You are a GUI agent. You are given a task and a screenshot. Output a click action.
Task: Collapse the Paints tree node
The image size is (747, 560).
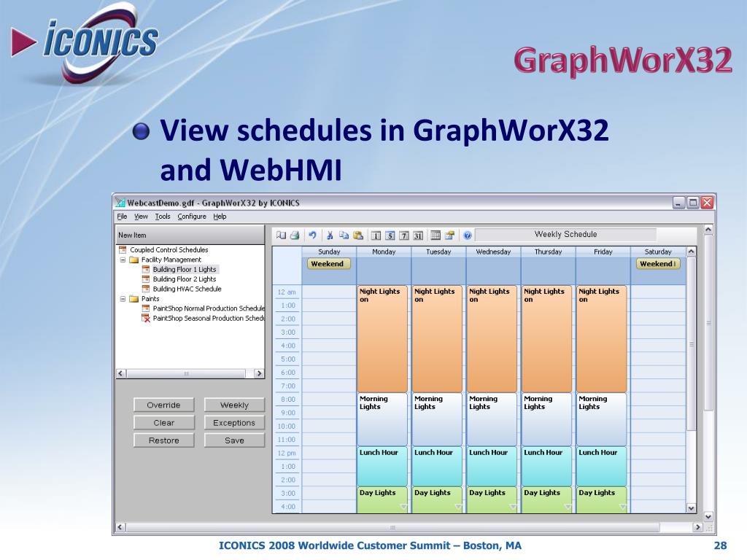[x=123, y=299]
